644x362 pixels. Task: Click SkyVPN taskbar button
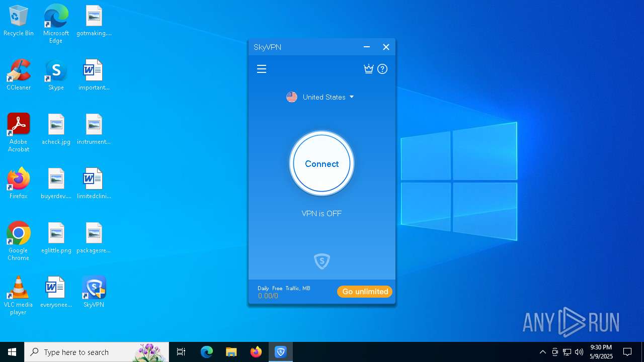[x=281, y=352]
